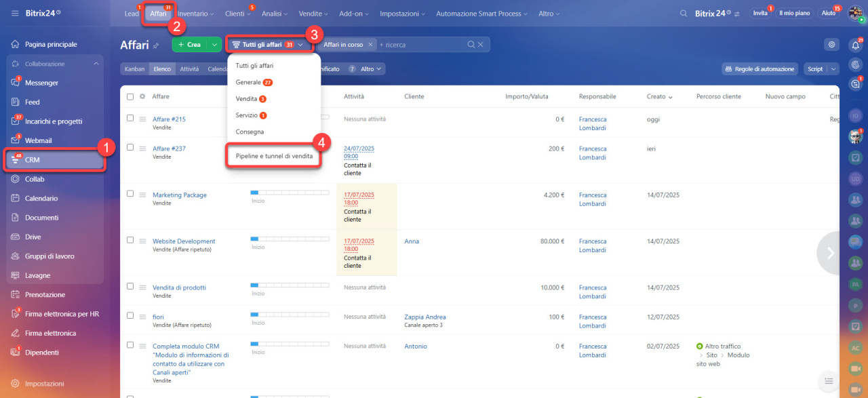
Task: Click the Regole di automazione button
Action: [760, 69]
